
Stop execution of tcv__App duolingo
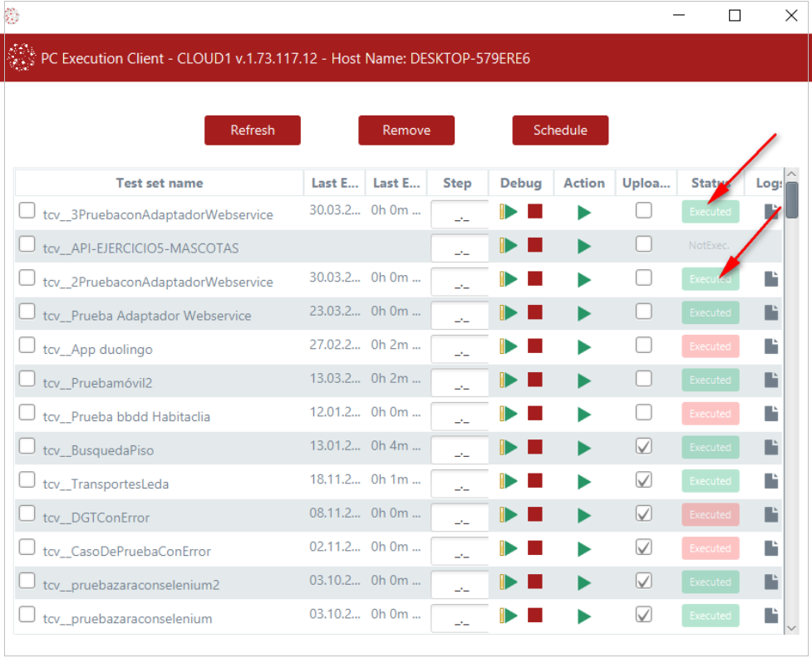pos(535,346)
